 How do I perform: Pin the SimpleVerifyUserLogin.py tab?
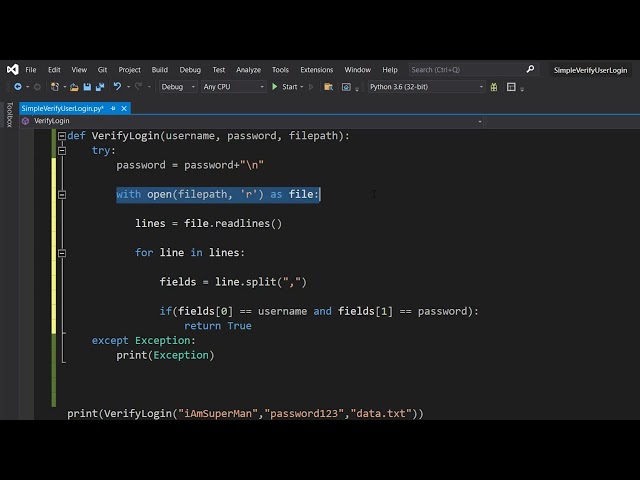tap(113, 108)
